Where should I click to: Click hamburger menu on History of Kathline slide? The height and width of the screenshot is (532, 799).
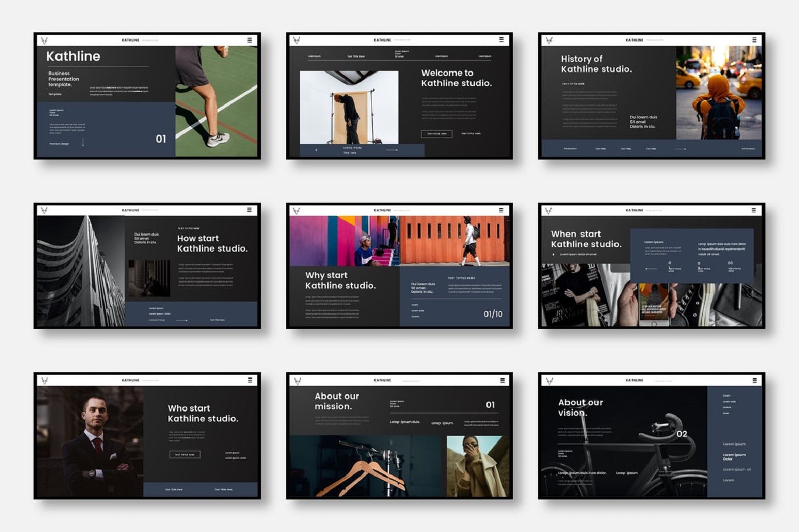[754, 40]
